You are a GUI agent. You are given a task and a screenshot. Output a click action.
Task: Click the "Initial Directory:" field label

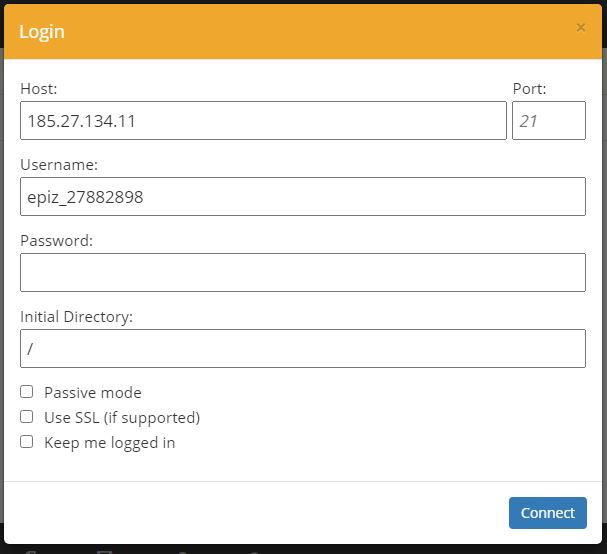pyautogui.click(x=77, y=317)
